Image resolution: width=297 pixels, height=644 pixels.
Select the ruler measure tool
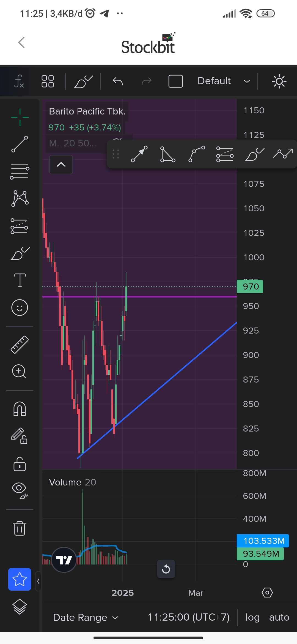tap(20, 345)
